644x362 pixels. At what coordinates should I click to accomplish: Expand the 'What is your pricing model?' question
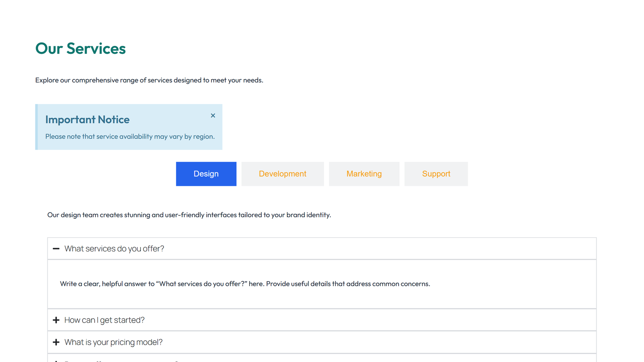(x=114, y=342)
